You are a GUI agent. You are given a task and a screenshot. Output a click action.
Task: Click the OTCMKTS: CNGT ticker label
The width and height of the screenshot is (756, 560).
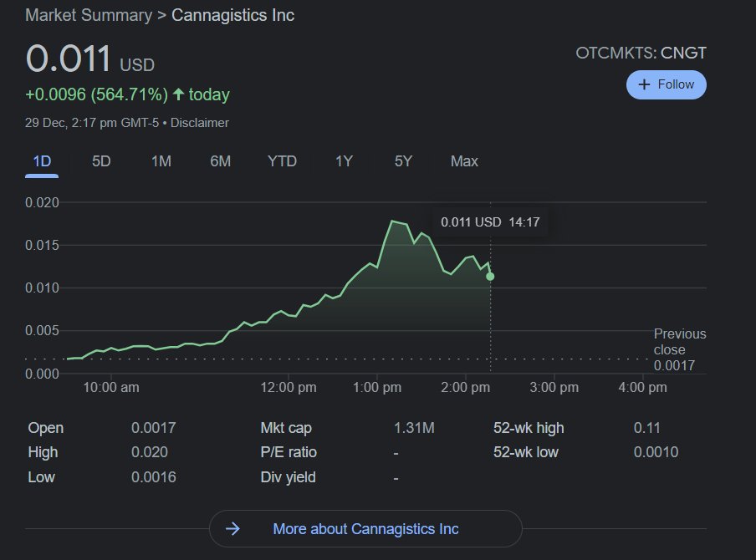click(641, 52)
